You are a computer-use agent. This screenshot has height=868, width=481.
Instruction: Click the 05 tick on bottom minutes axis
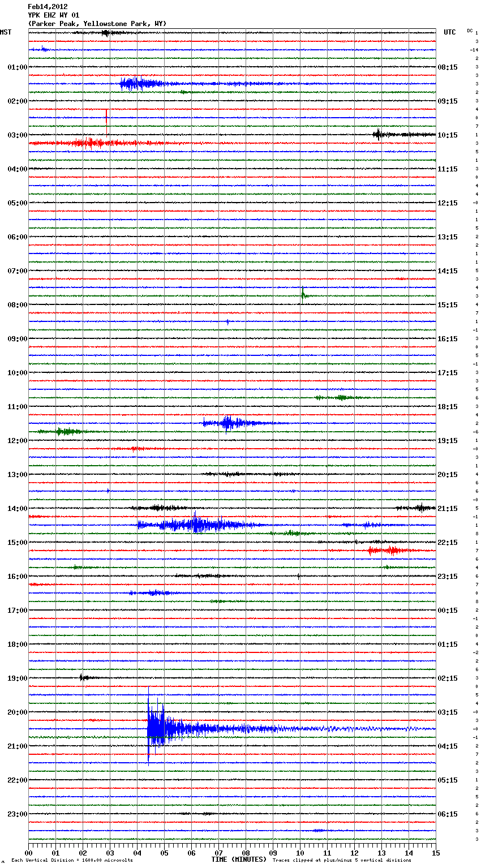tap(164, 852)
